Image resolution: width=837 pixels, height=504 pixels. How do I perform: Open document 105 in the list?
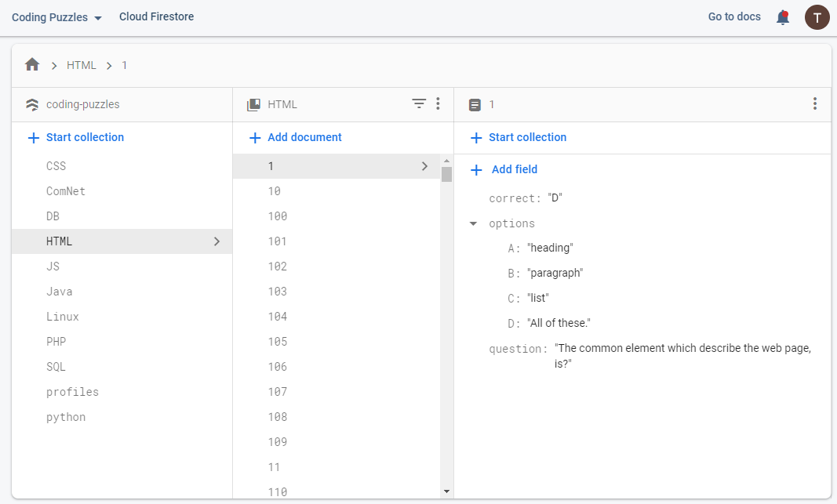278,342
